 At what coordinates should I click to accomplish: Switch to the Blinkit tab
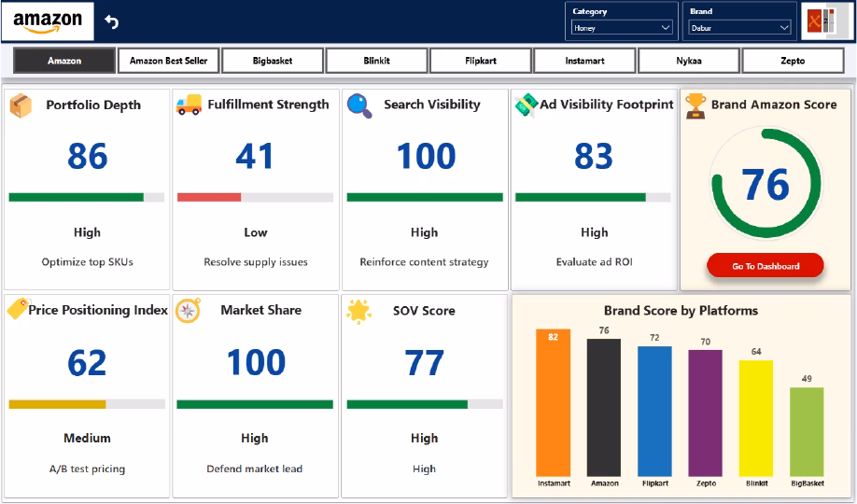[x=376, y=61]
